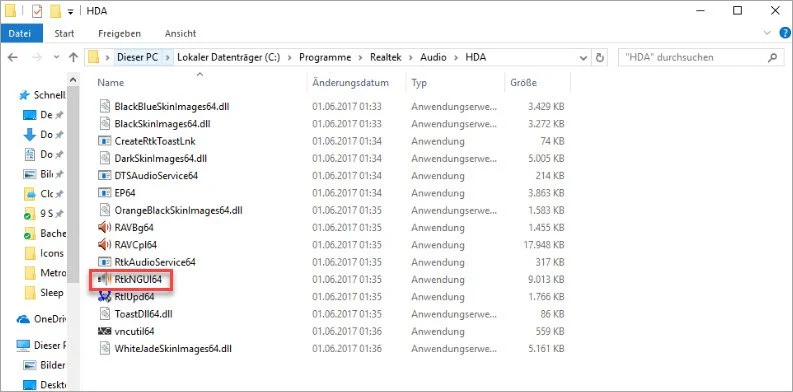
Task: Select the RAVBg64 speaker icon
Action: point(104,227)
